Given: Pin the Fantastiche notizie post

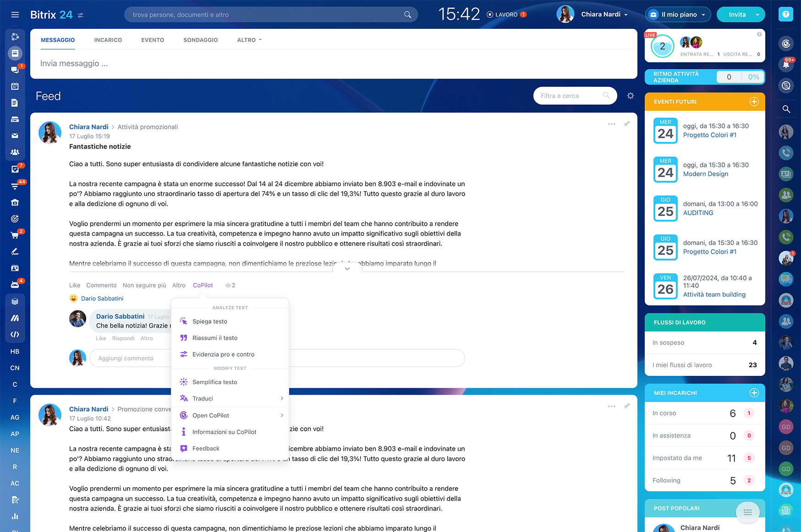Looking at the screenshot, I should [626, 124].
